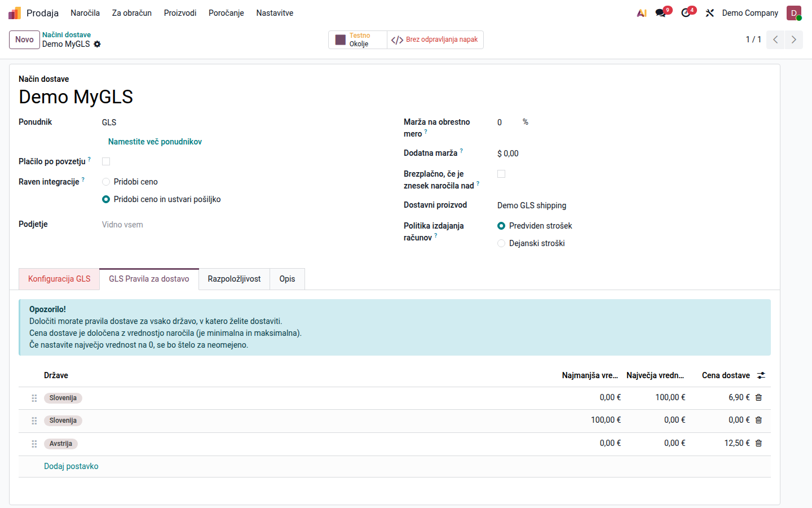The width and height of the screenshot is (812, 508).
Task: Click the Testno Okolje toggle button
Action: 358,40
